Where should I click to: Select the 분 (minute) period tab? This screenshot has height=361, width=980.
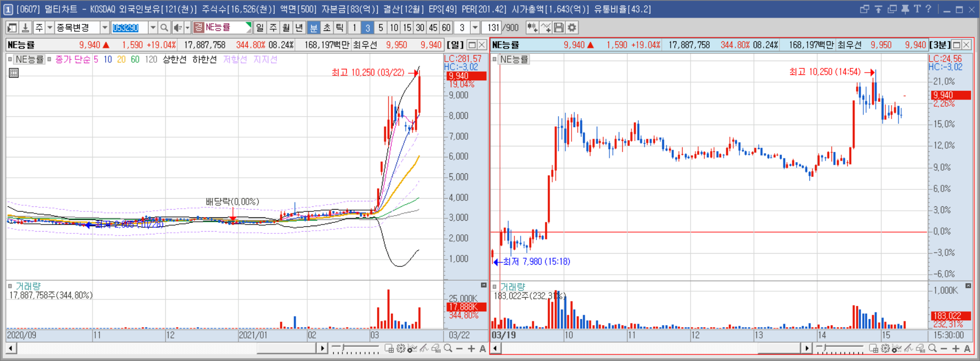(314, 28)
